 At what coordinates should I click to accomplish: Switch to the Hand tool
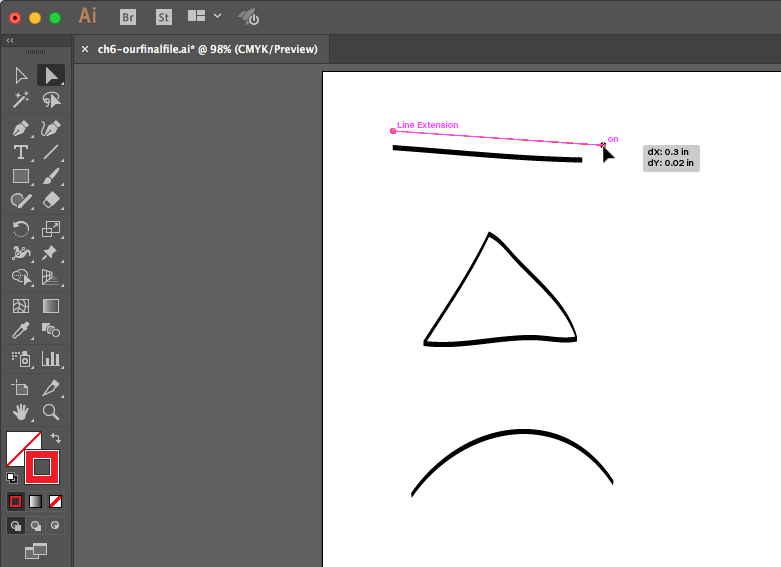[x=20, y=412]
